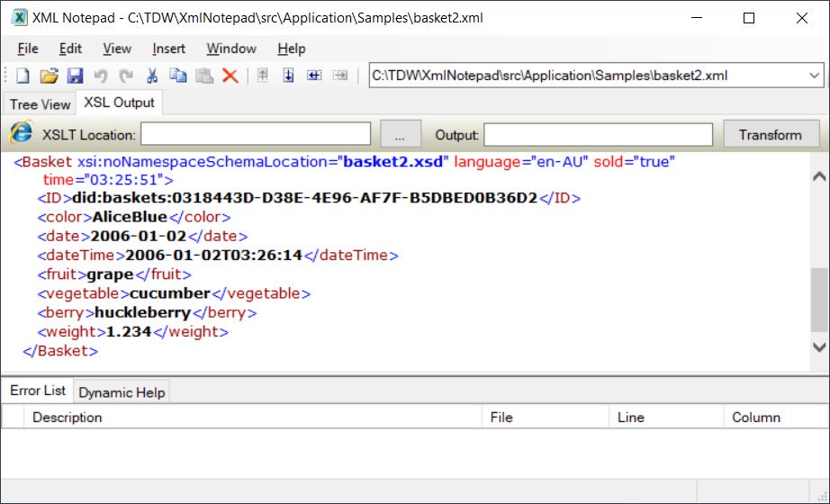Click the XML Notepad title bar icon
Viewport: 830px width, 504px height.
pos(19,17)
